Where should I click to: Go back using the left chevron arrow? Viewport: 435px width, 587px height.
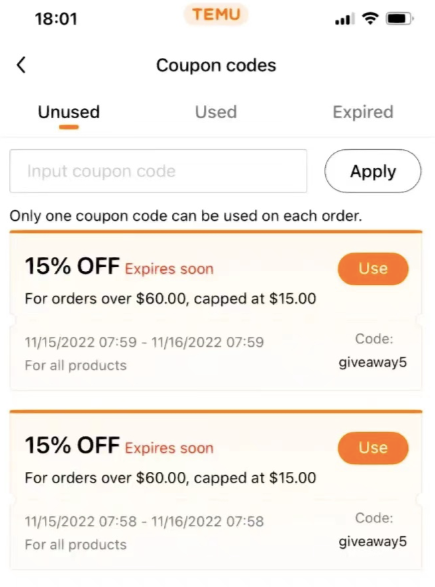21,65
